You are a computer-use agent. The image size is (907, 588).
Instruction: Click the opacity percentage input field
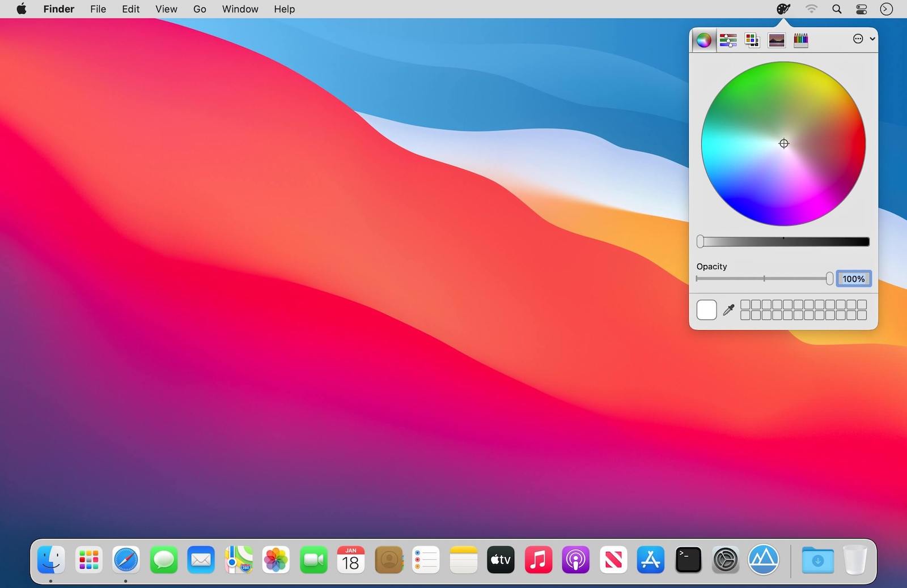(853, 279)
